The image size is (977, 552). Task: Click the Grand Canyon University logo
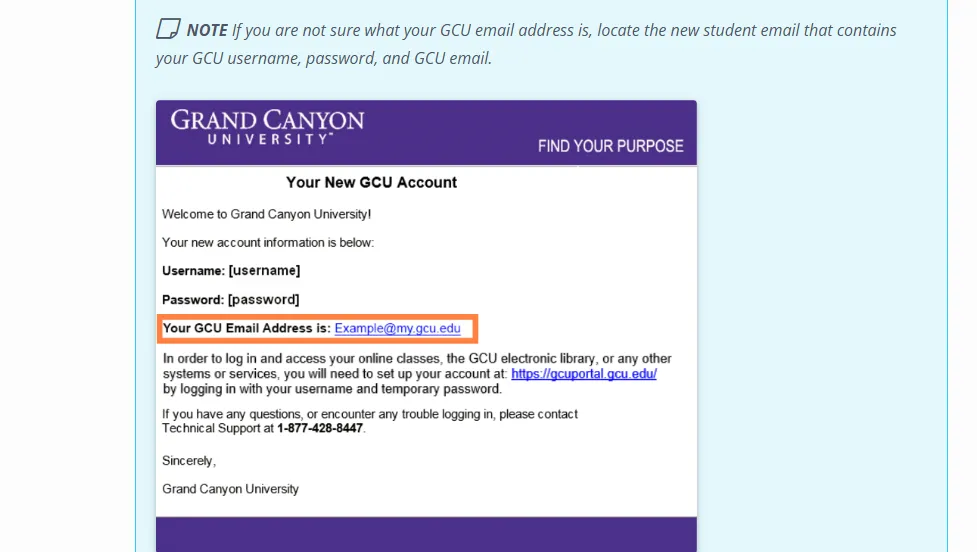[267, 127]
